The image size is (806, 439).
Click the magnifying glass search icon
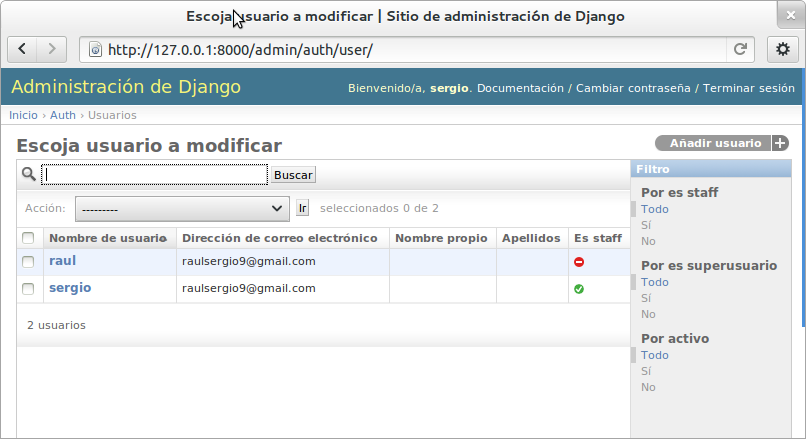[x=29, y=174]
